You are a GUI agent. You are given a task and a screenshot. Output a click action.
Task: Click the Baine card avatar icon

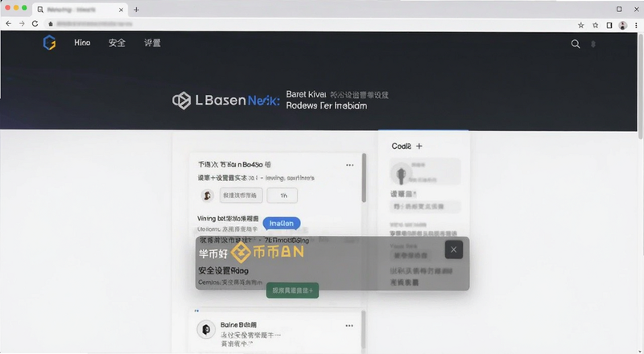point(206,329)
